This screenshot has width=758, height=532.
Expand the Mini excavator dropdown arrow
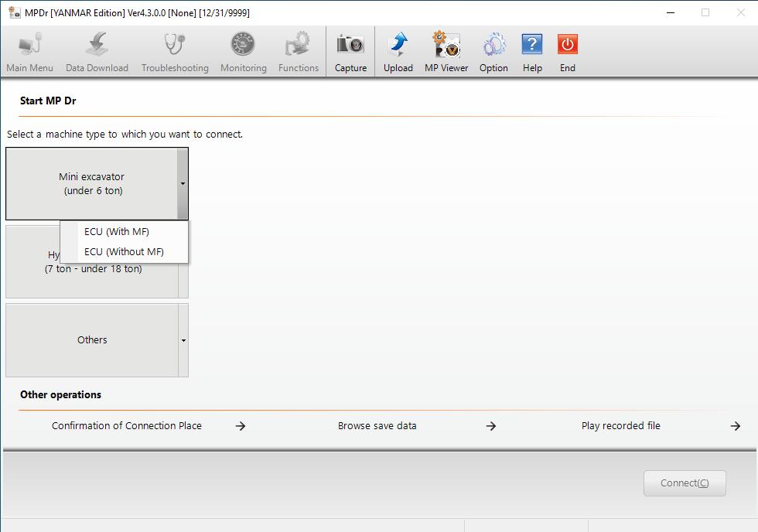tap(183, 184)
